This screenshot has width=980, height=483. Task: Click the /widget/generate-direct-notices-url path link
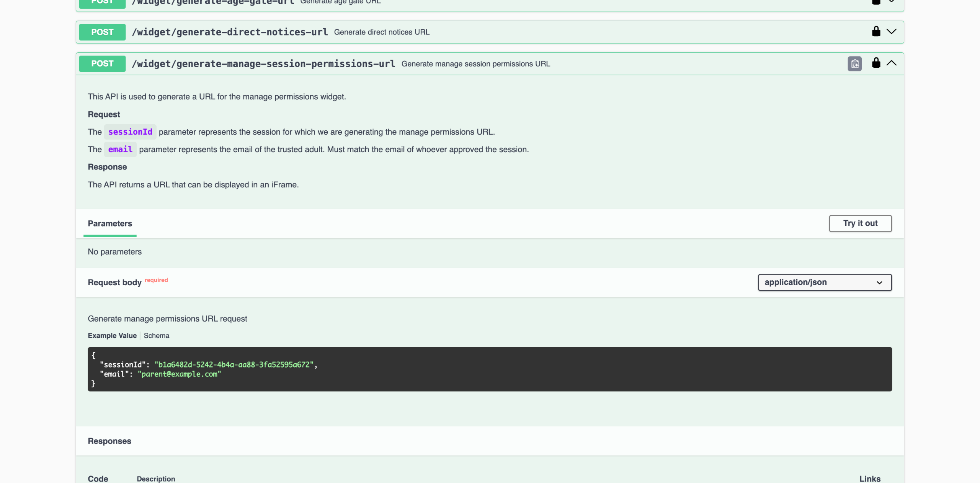(x=230, y=32)
